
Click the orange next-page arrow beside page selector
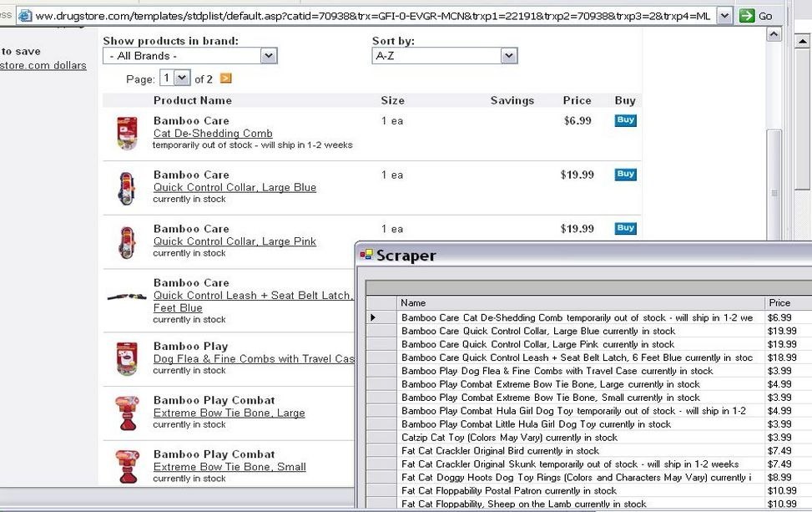(224, 78)
